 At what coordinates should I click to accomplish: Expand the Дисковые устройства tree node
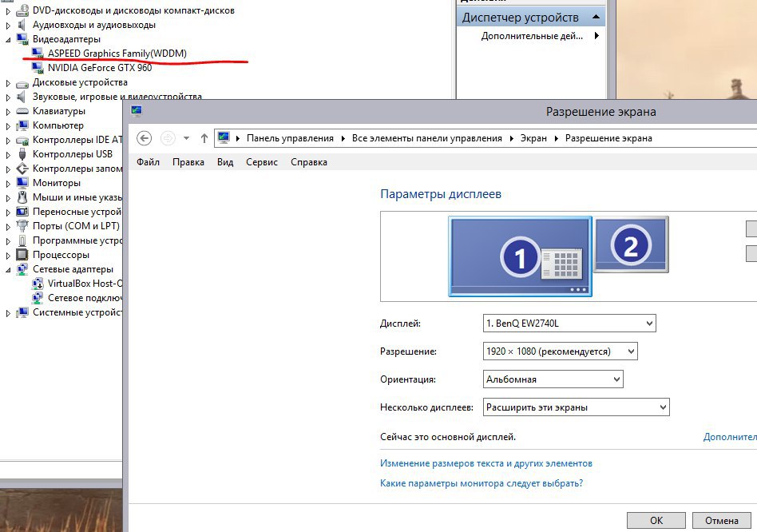click(8, 83)
